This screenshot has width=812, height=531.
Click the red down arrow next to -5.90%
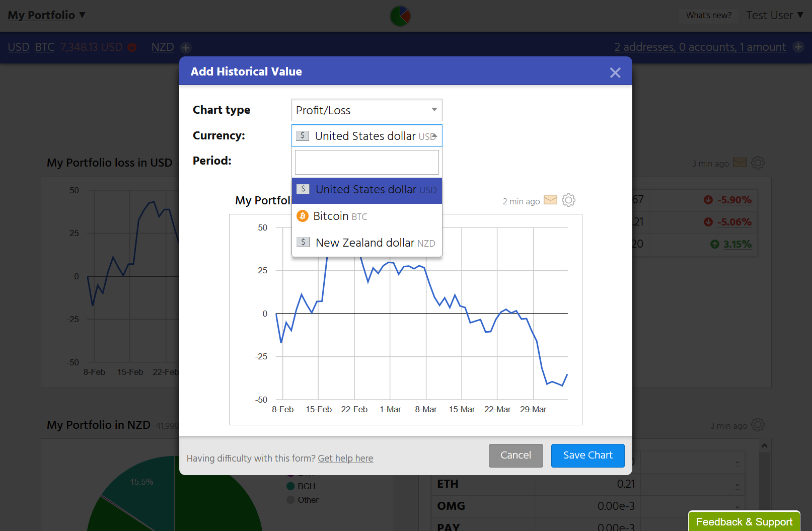pos(708,200)
